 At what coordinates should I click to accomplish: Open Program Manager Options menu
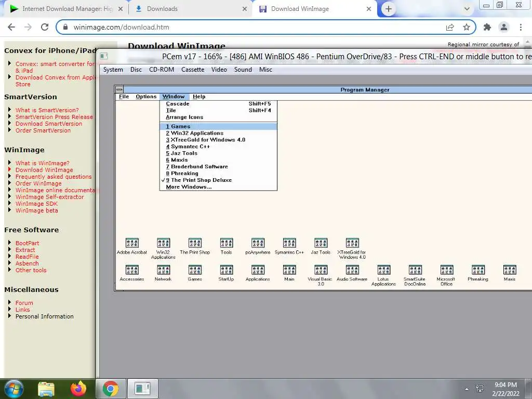[146, 97]
